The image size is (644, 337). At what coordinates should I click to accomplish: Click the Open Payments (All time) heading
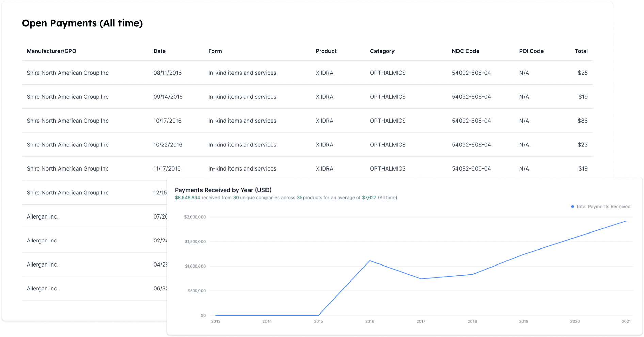[82, 23]
